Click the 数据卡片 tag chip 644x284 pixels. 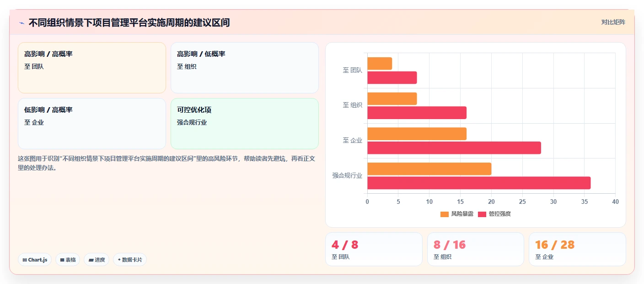(130, 260)
